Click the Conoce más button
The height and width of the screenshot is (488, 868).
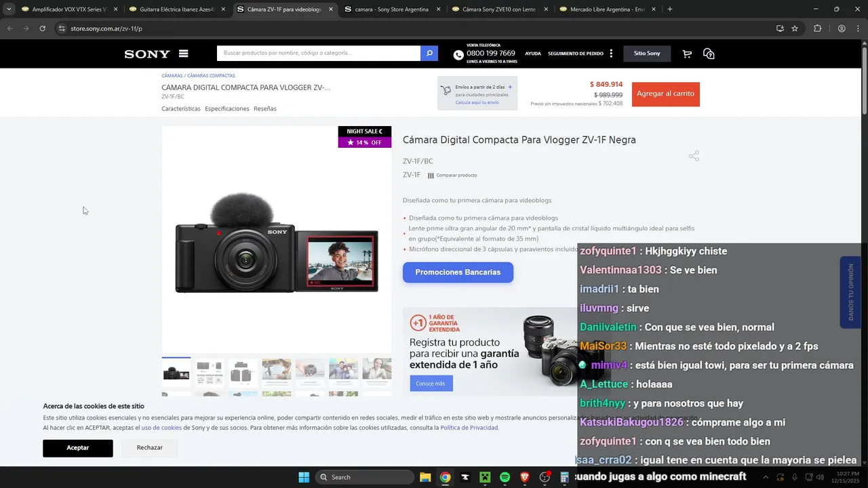pyautogui.click(x=431, y=384)
